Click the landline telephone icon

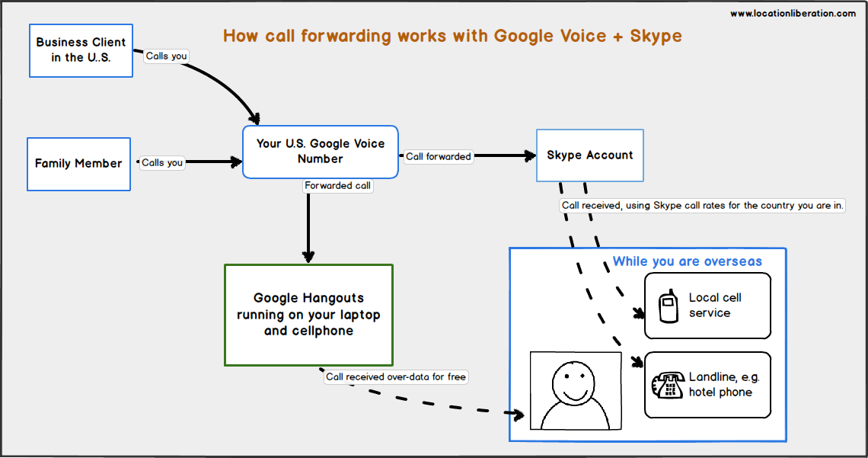[x=669, y=385]
